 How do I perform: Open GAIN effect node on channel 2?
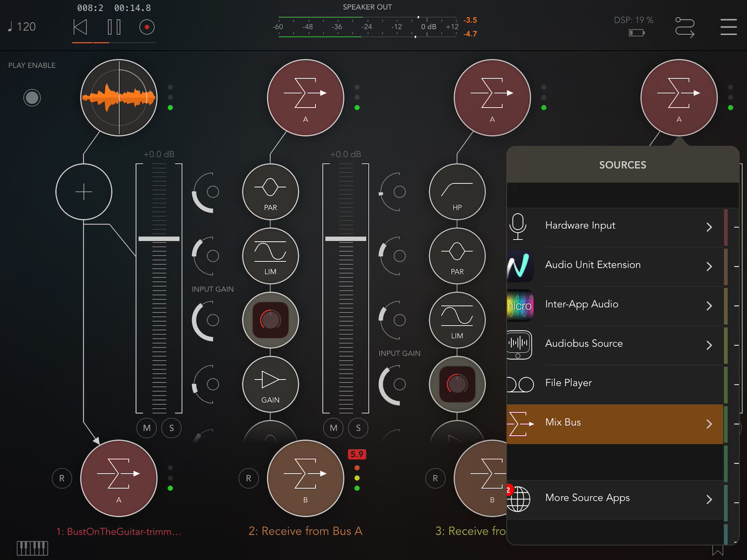click(270, 384)
